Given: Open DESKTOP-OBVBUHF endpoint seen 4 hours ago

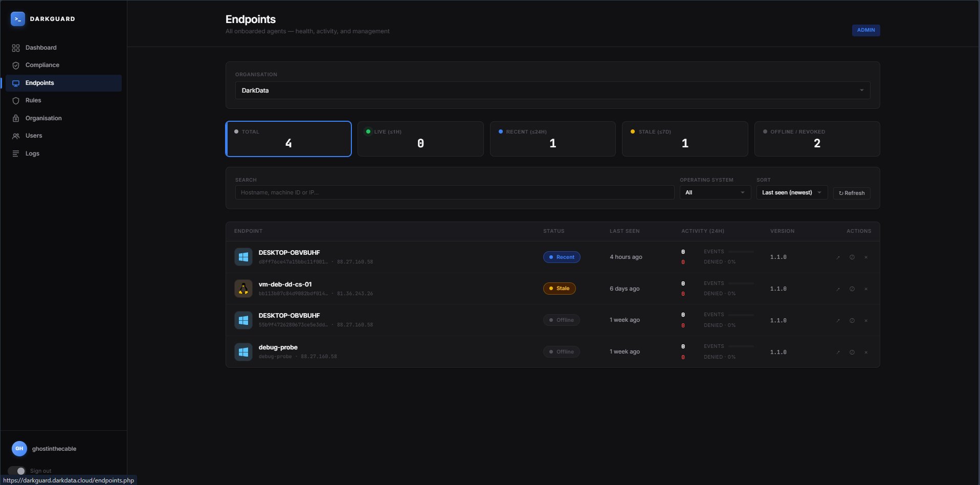Looking at the screenshot, I should point(289,253).
